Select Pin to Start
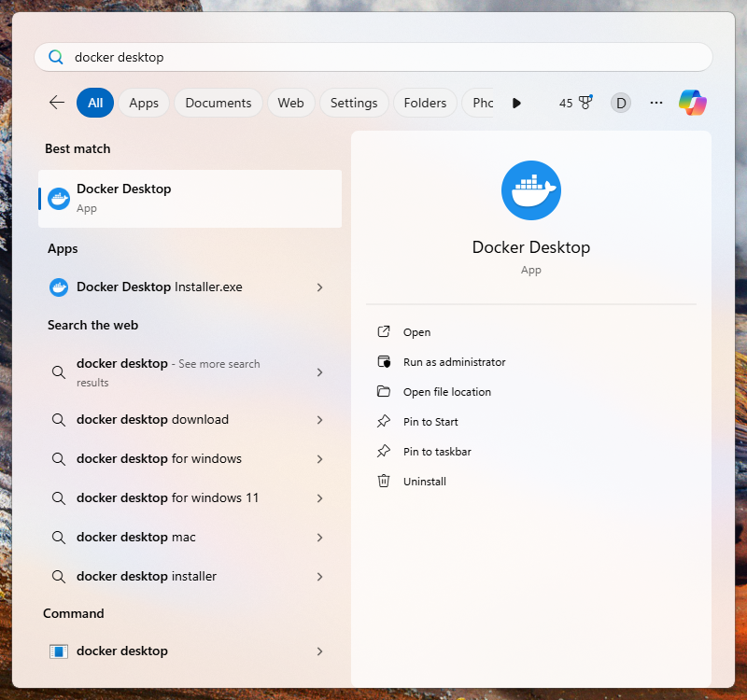This screenshot has width=747, height=700. click(430, 422)
